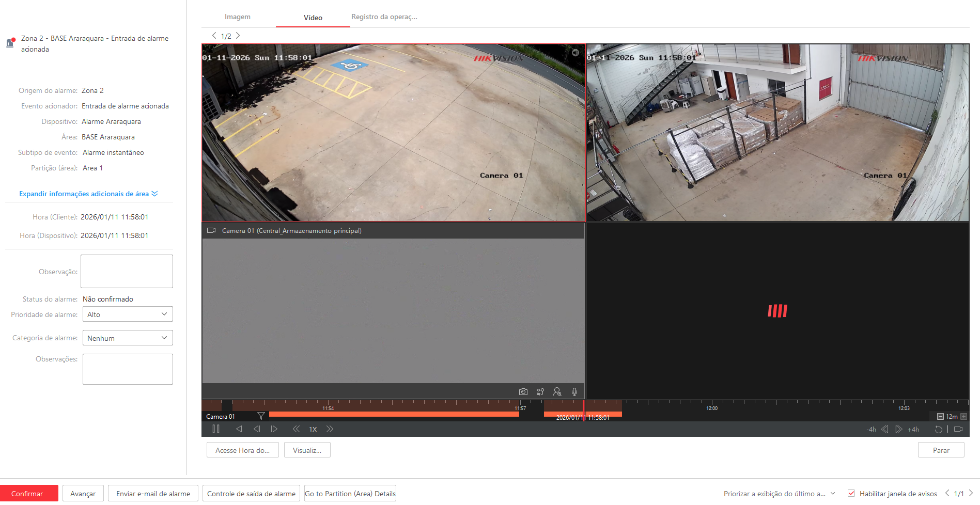Image resolution: width=980 pixels, height=505 pixels.
Task: Zoom out timeline with minus icon
Action: click(940, 417)
